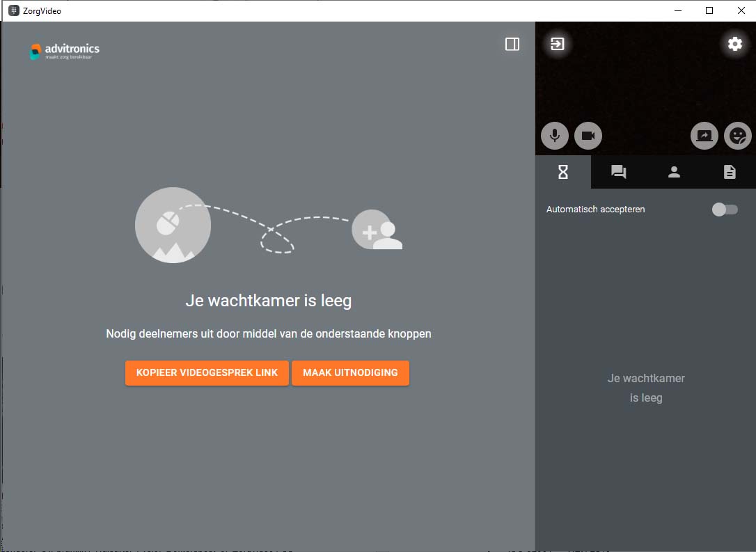This screenshot has height=552, width=756.
Task: Minimize the ZorgVideo window
Action: tap(677, 10)
